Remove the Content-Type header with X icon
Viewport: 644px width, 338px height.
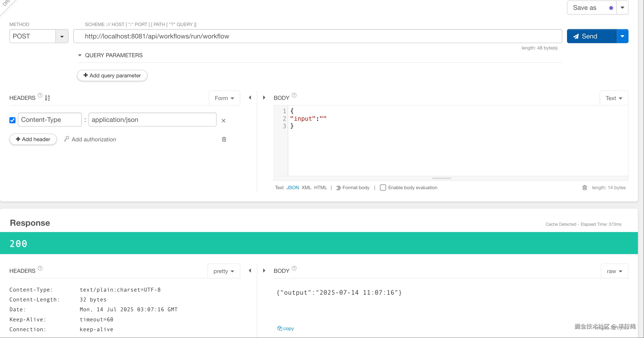coord(223,120)
